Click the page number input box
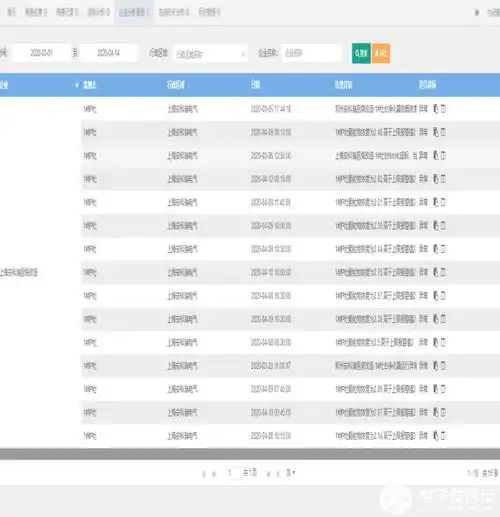 click(233, 473)
